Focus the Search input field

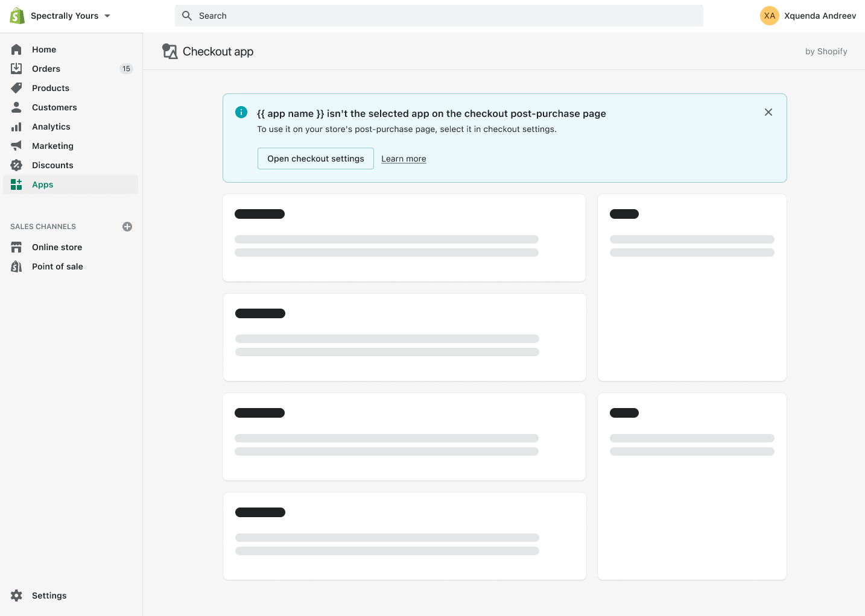tap(439, 16)
